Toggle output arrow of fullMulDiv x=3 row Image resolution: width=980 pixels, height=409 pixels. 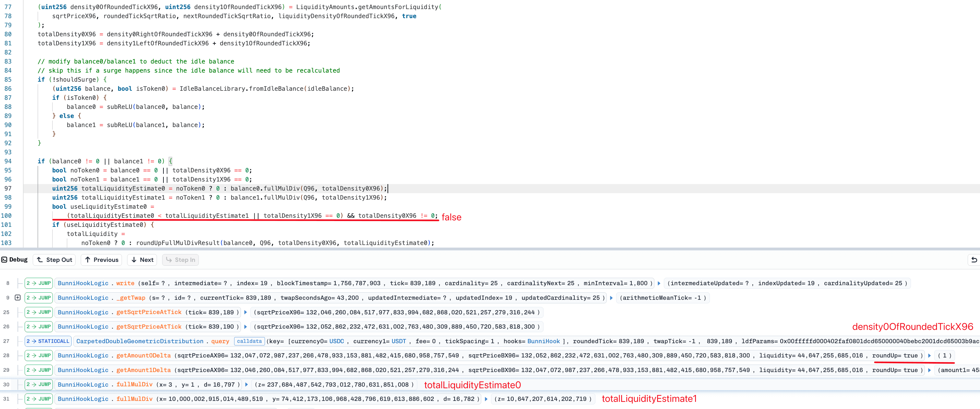click(x=246, y=384)
